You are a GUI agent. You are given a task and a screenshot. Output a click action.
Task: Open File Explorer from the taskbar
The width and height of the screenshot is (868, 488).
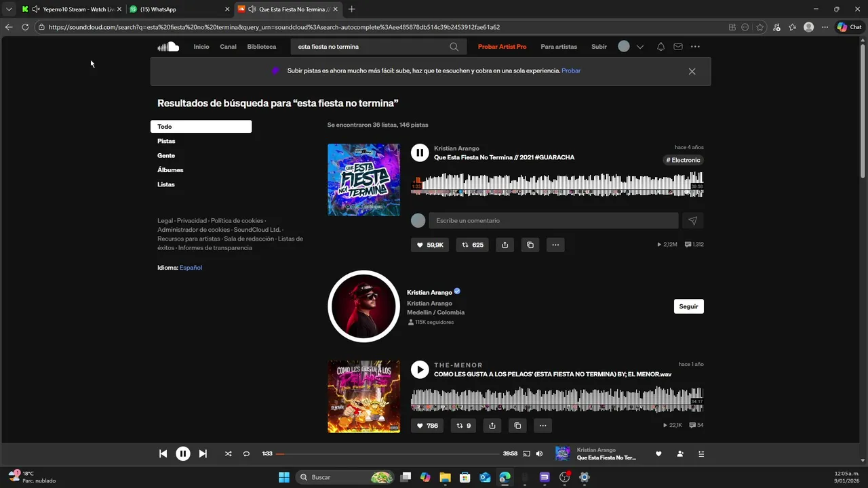(445, 477)
